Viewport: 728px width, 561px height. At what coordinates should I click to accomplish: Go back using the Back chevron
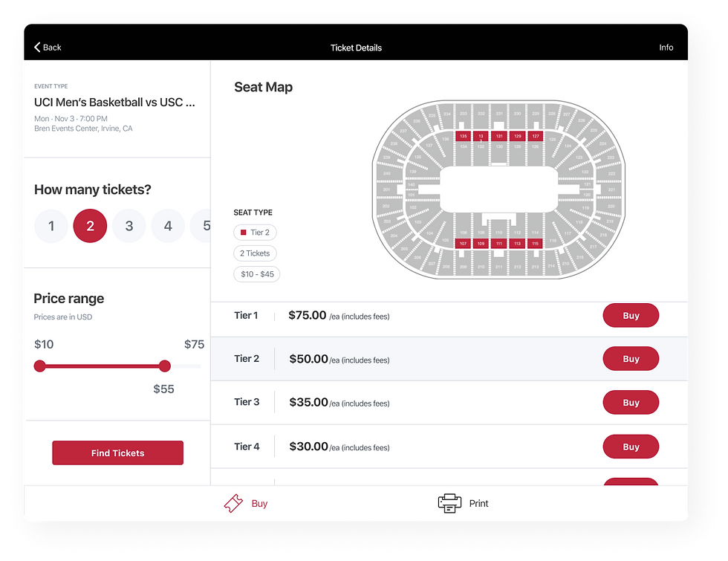coord(37,48)
